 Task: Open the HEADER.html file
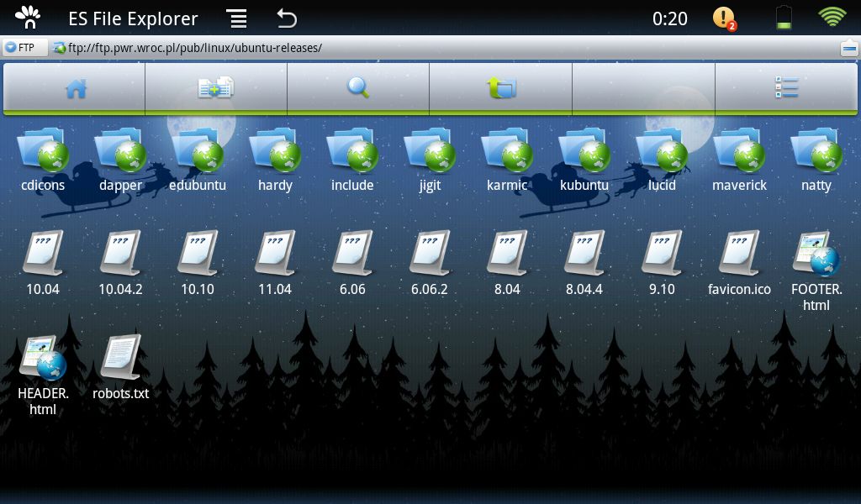pyautogui.click(x=43, y=375)
